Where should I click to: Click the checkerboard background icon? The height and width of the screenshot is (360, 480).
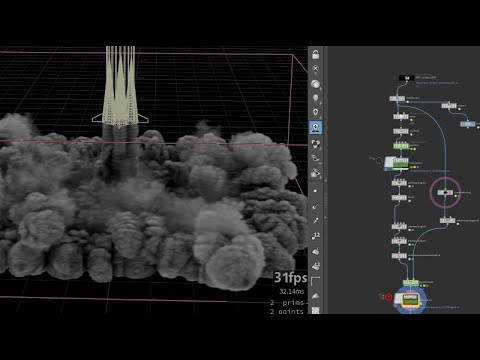click(315, 310)
